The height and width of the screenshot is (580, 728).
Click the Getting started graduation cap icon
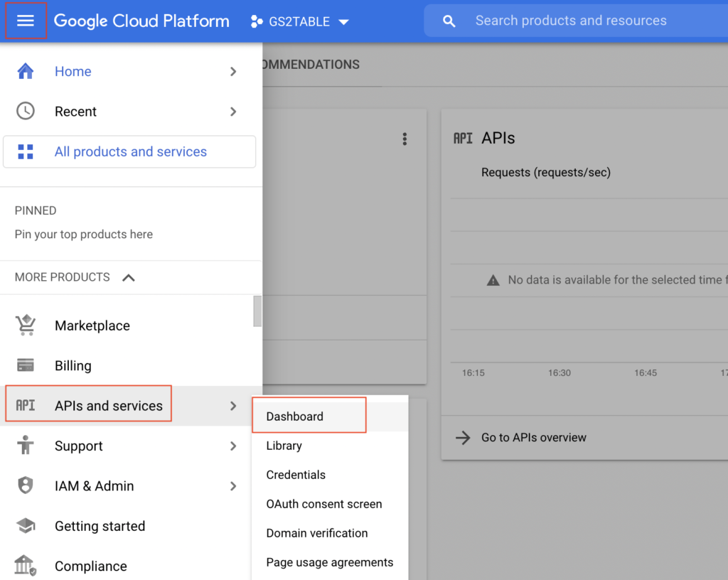coord(26,526)
